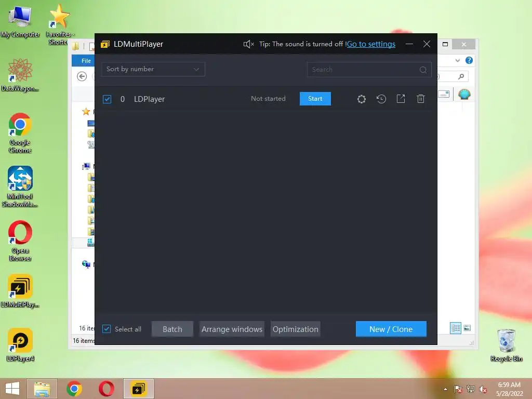
Task: Follow the Go to settings link
Action: pyautogui.click(x=371, y=44)
